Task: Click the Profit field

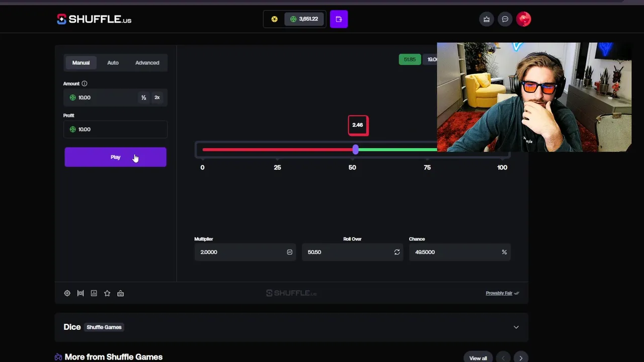Action: click(x=115, y=129)
